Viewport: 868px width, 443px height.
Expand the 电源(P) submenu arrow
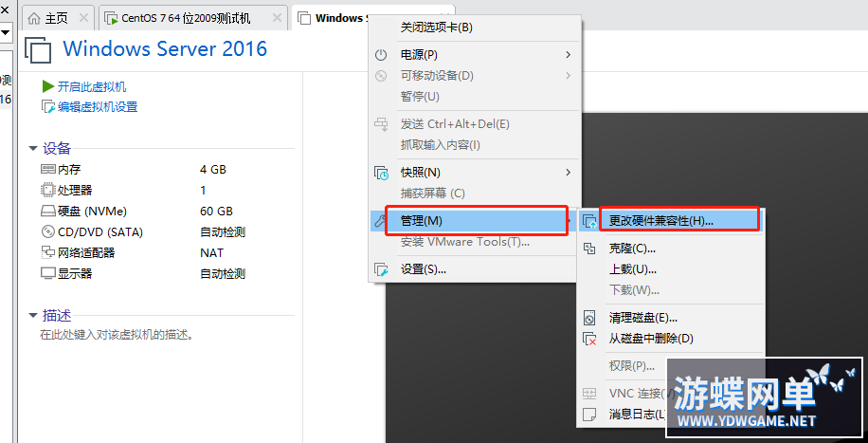click(x=568, y=55)
